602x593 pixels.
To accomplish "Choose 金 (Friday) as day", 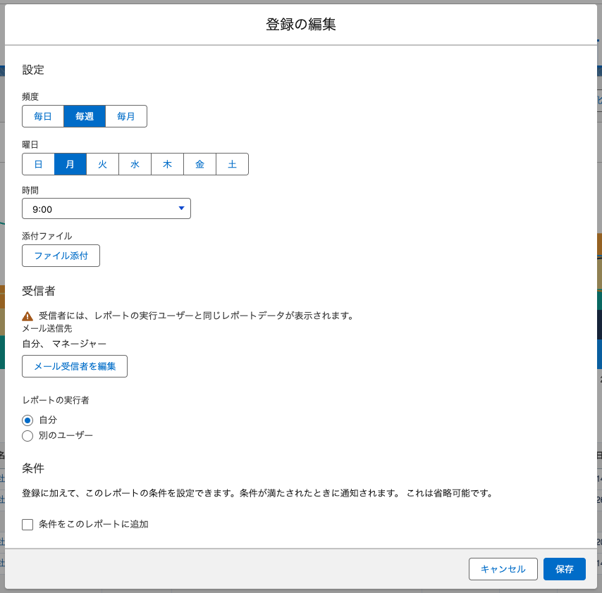I will 200,164.
